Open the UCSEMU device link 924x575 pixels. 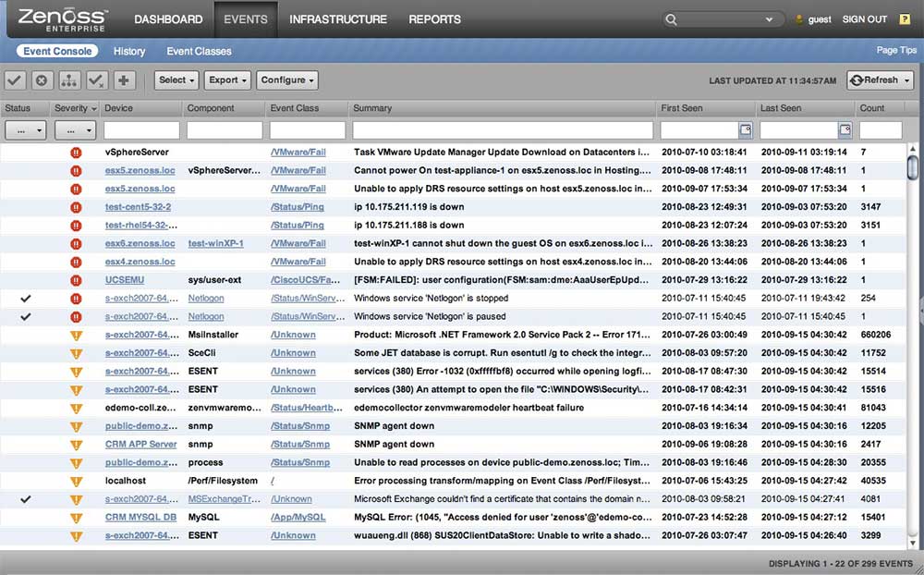pos(125,280)
